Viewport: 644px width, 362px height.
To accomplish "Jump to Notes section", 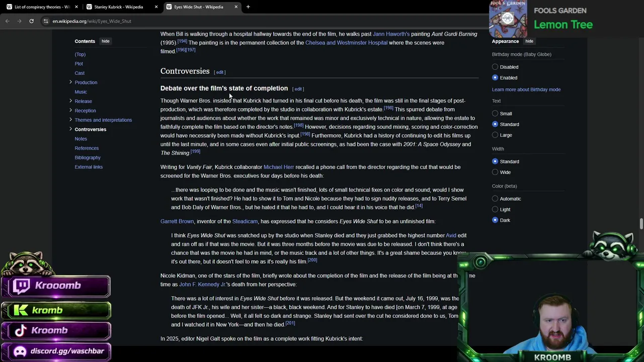I will click(81, 139).
